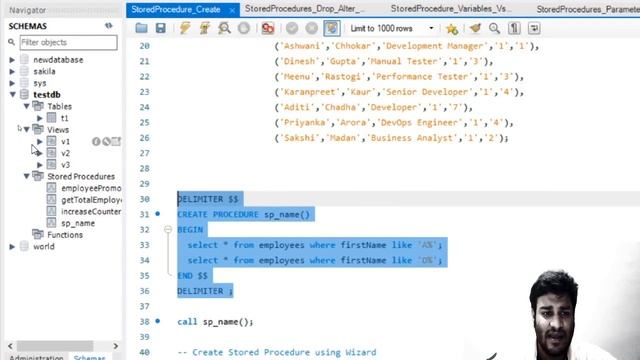
Task: Click v1 wrench edit icon
Action: (x=106, y=142)
